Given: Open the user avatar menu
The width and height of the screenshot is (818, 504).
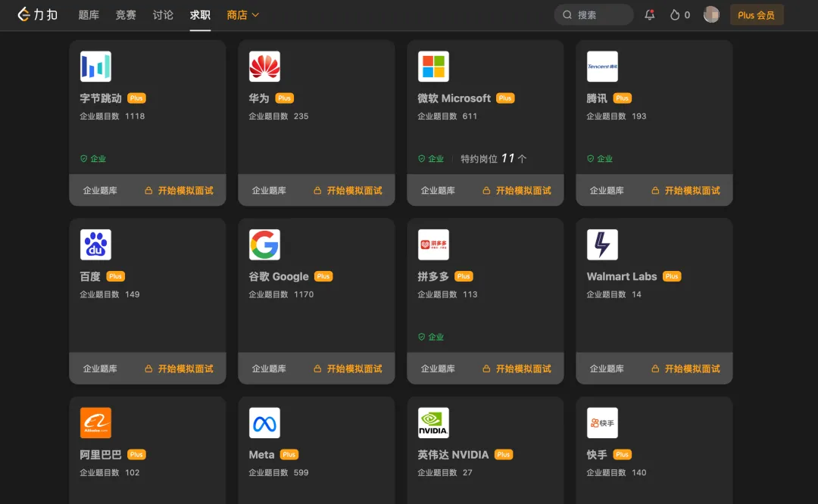Looking at the screenshot, I should coord(711,14).
